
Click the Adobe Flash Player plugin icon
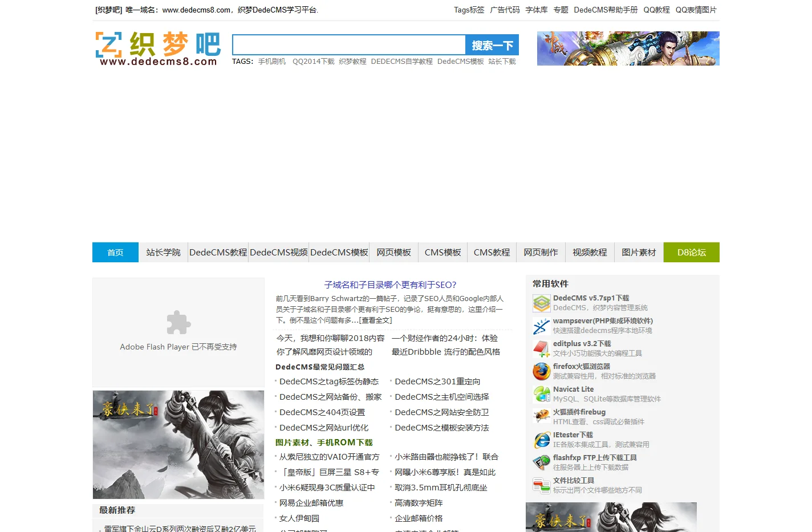coord(178,323)
